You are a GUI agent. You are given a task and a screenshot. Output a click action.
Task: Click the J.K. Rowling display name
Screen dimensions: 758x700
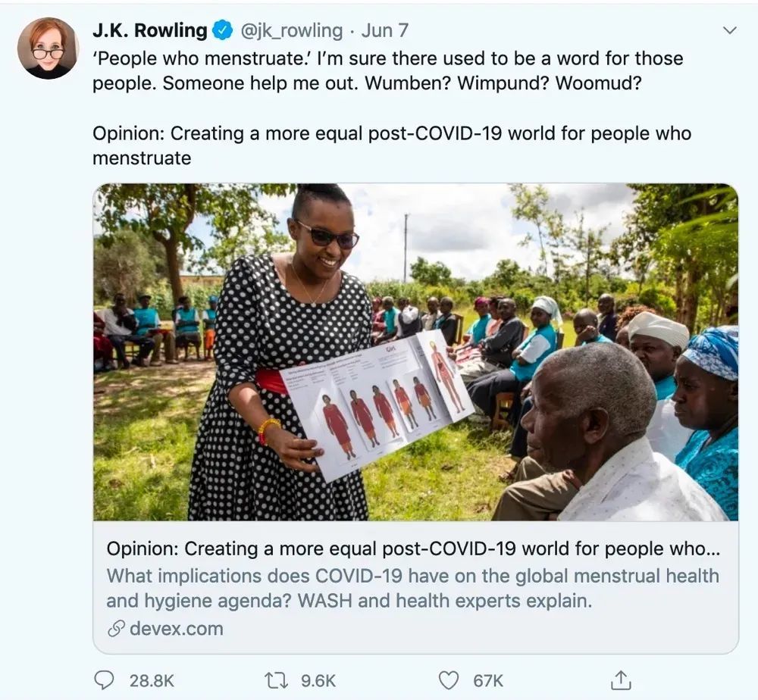150,30
